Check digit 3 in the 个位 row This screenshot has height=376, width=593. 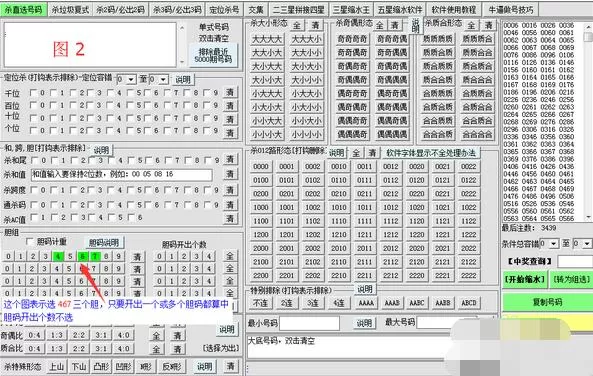[x=91, y=131]
